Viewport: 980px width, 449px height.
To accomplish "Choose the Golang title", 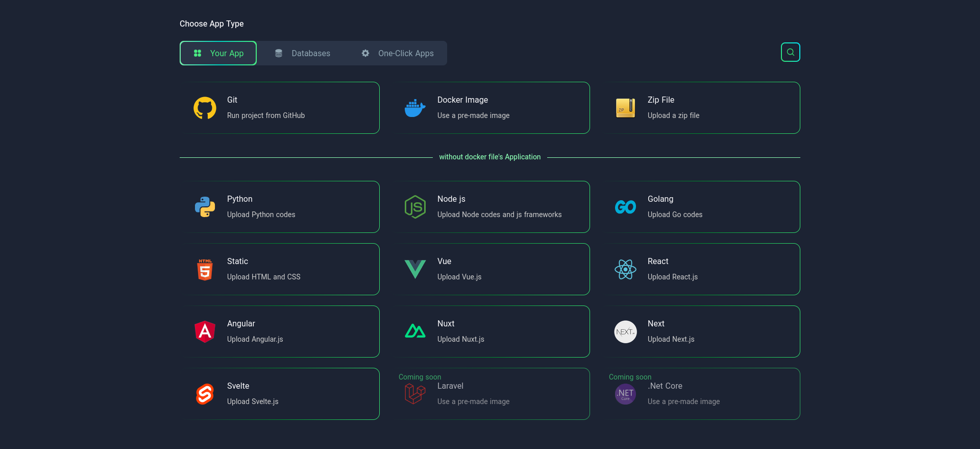I will pyautogui.click(x=660, y=199).
